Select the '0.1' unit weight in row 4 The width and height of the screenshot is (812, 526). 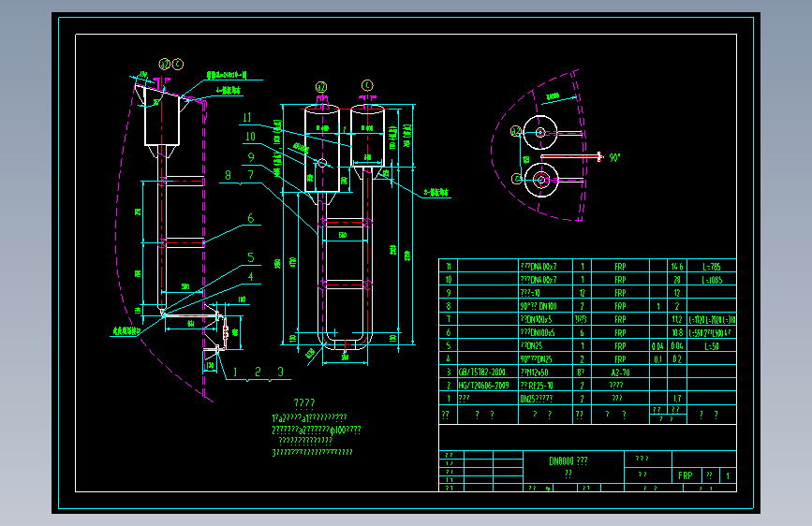pyautogui.click(x=658, y=359)
